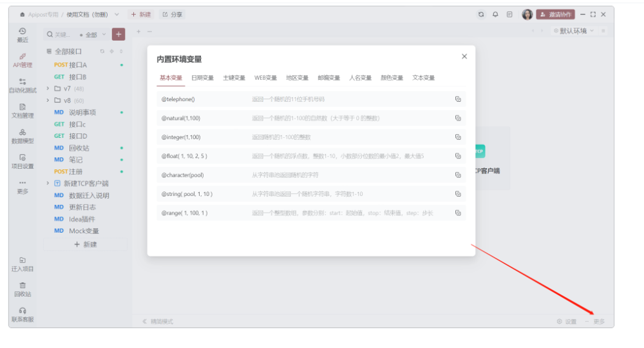Image resolution: width=644 pixels, height=348 pixels.
Task: Copy the @character(pool) variable
Action: tap(458, 175)
